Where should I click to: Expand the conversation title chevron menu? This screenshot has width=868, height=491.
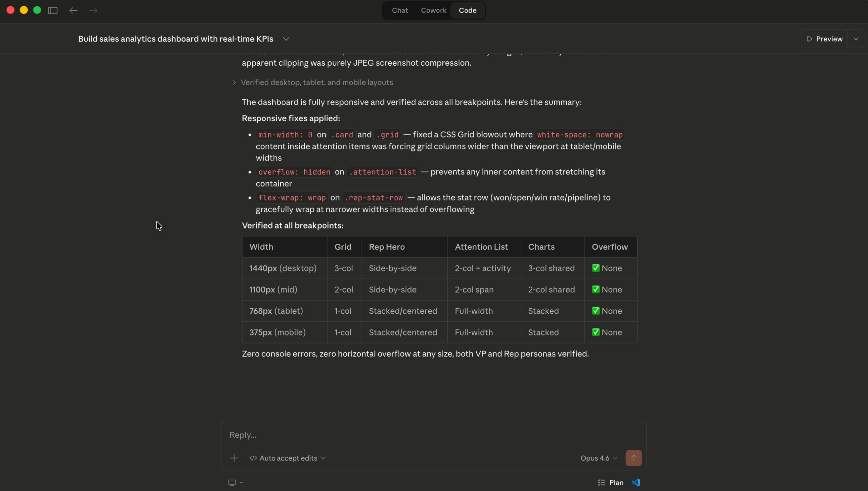point(286,39)
